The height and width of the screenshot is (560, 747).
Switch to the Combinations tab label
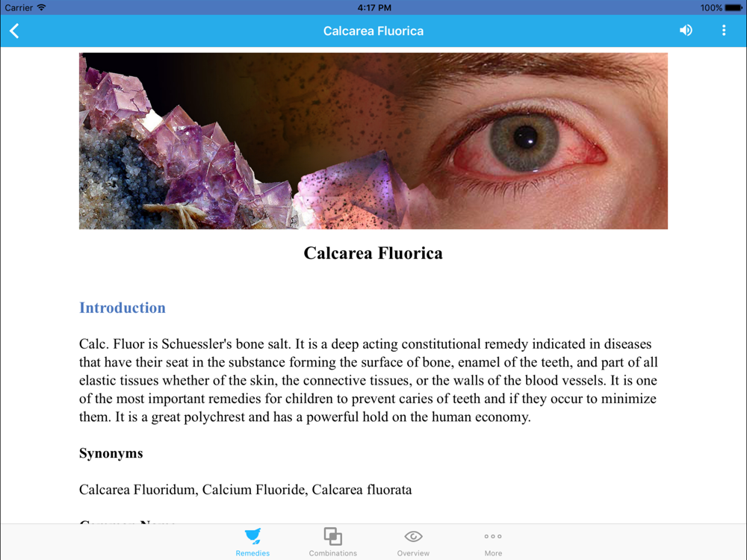[x=332, y=553]
